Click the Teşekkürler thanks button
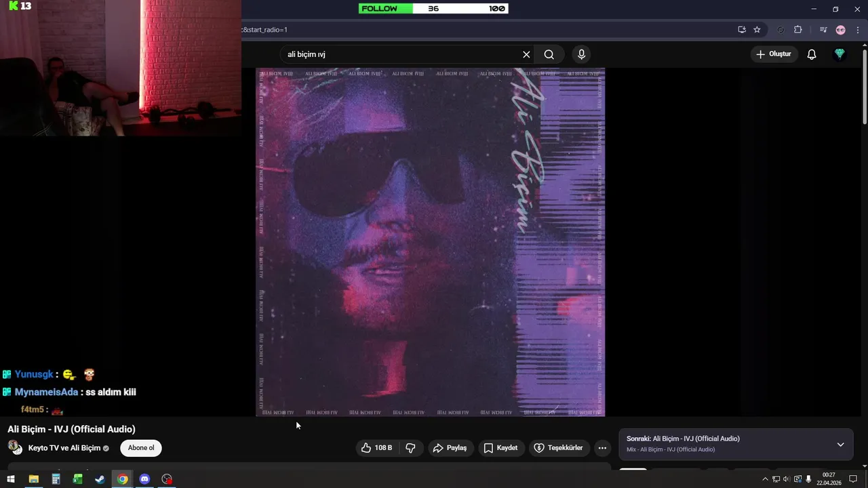Viewport: 868px width, 488px height. [x=559, y=448]
